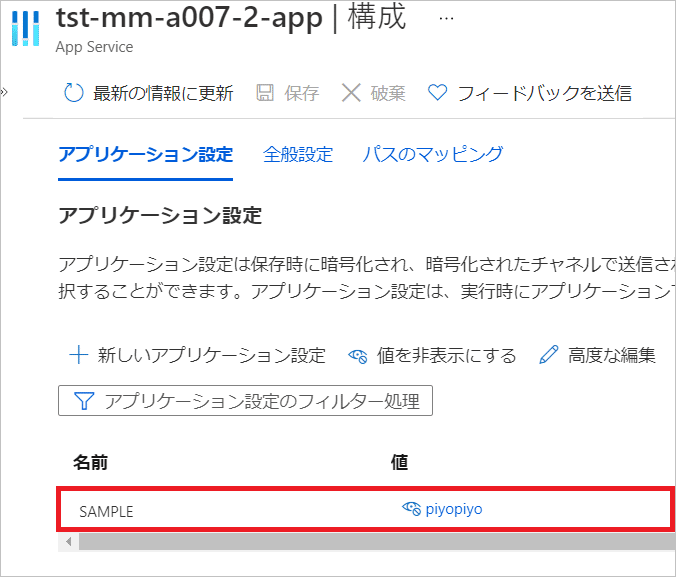This screenshot has height=577, width=676.
Task: Open the ellipsis more options menu
Action: tap(446, 19)
